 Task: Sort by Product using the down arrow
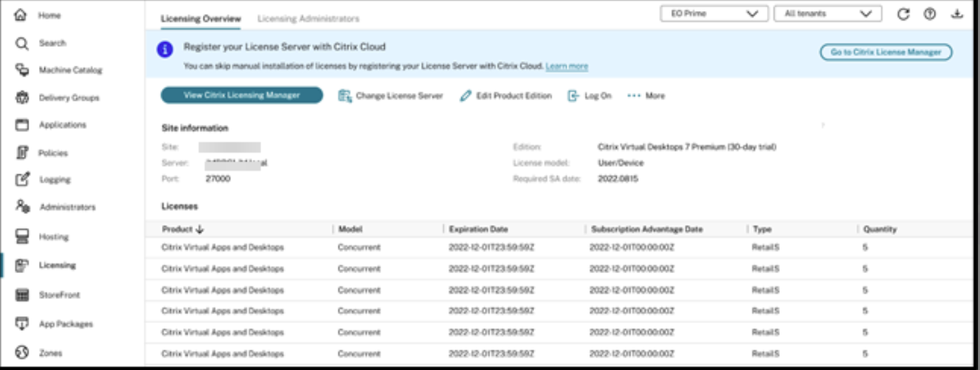[200, 230]
